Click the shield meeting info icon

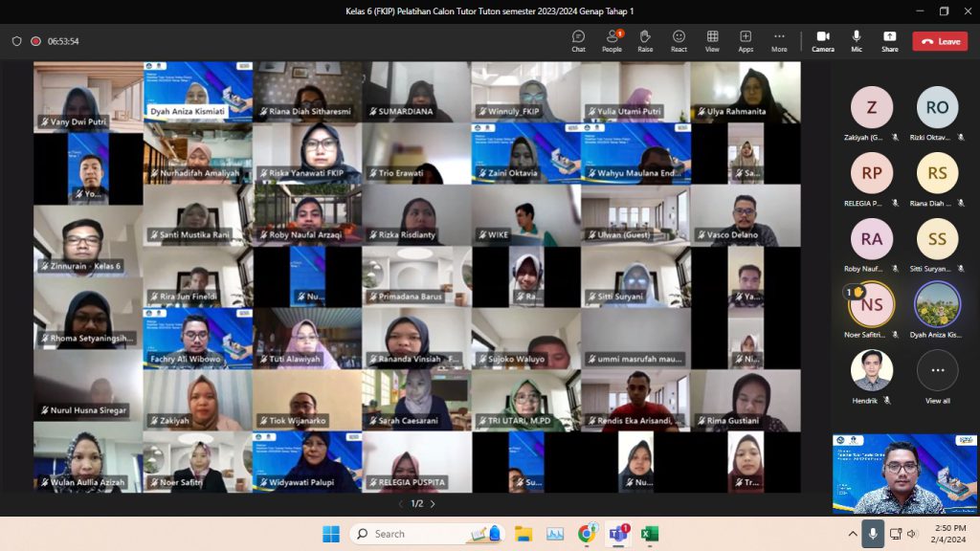click(16, 41)
